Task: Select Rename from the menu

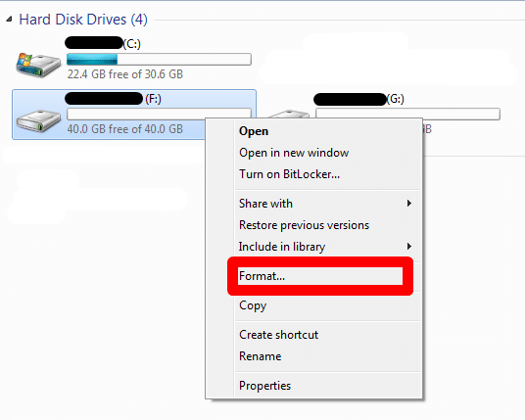Action: pyautogui.click(x=261, y=356)
